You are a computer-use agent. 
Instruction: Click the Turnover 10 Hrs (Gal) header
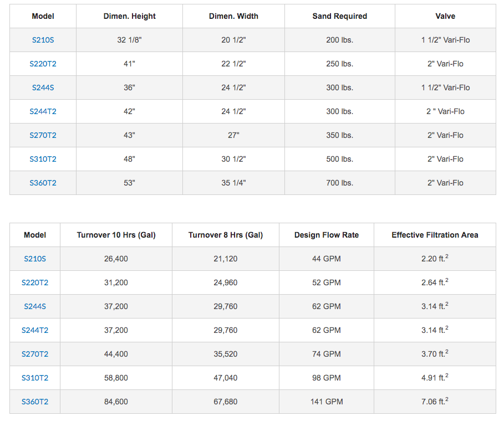(x=116, y=235)
